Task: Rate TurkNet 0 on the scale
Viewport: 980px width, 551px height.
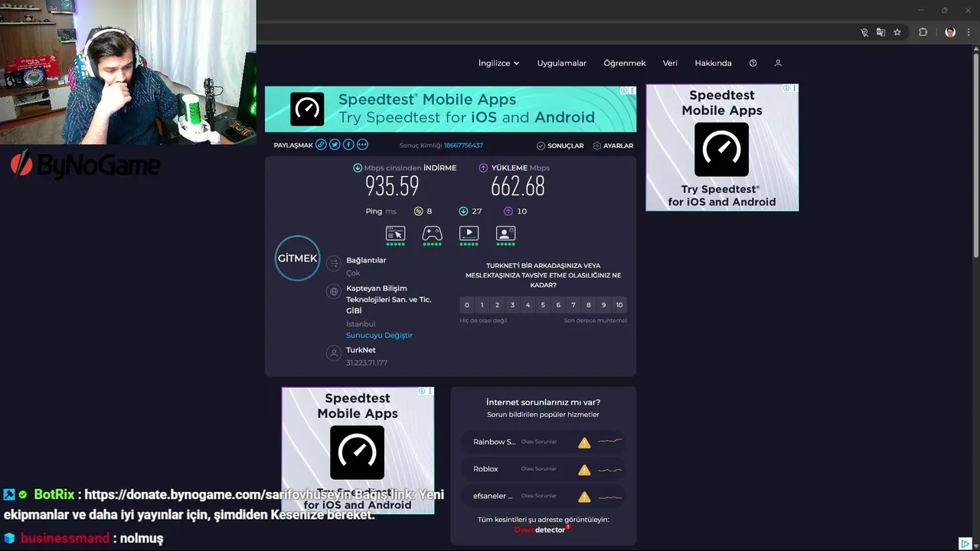Action: [467, 305]
